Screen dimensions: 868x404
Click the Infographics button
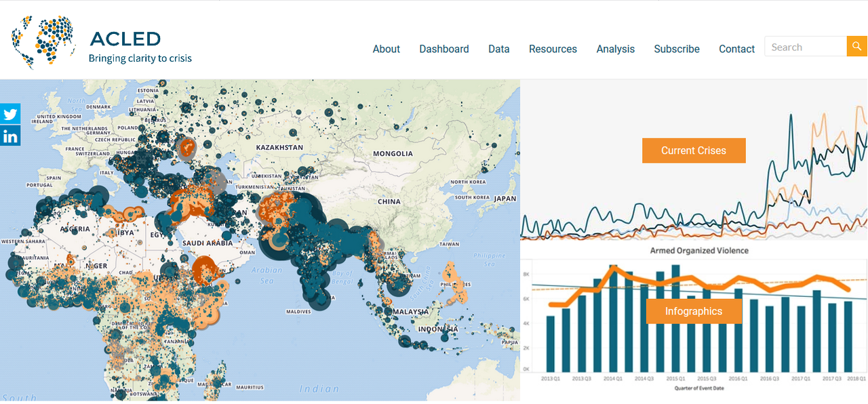point(694,311)
